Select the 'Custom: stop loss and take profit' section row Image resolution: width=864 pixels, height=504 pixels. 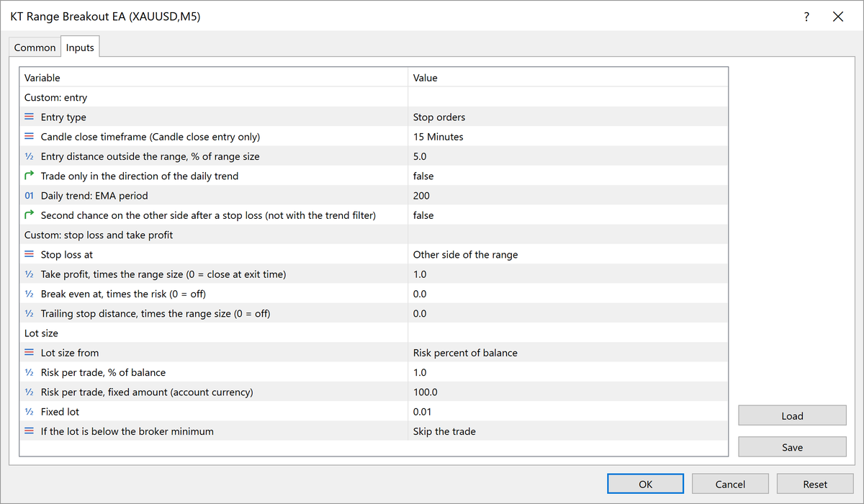pyautogui.click(x=374, y=235)
